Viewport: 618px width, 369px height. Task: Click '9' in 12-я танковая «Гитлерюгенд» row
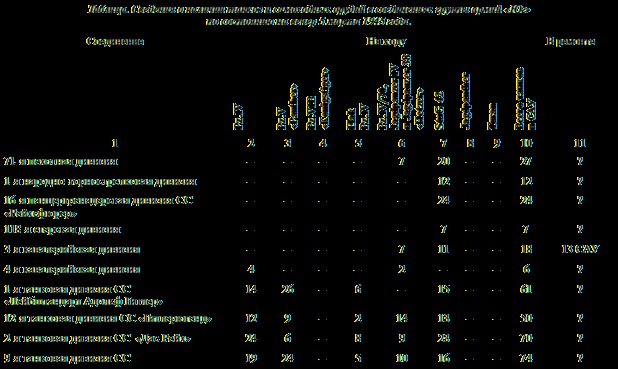[287, 318]
